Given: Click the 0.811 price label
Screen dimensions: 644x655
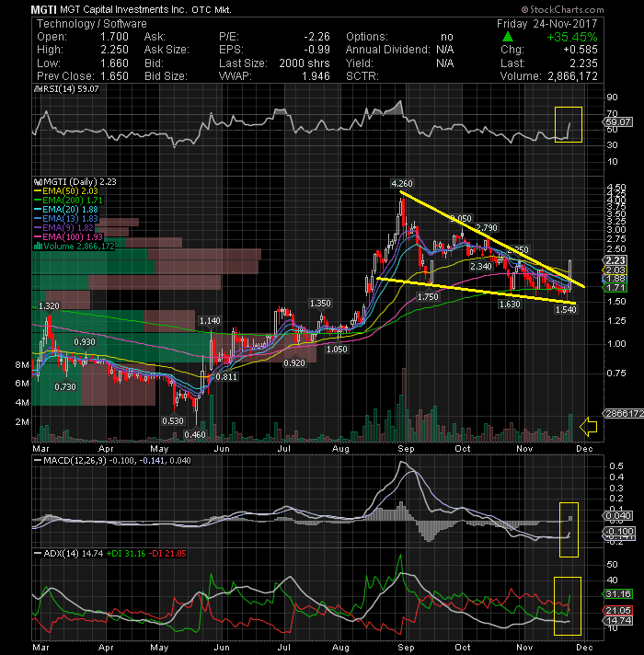Looking at the screenshot, I should click(x=226, y=376).
